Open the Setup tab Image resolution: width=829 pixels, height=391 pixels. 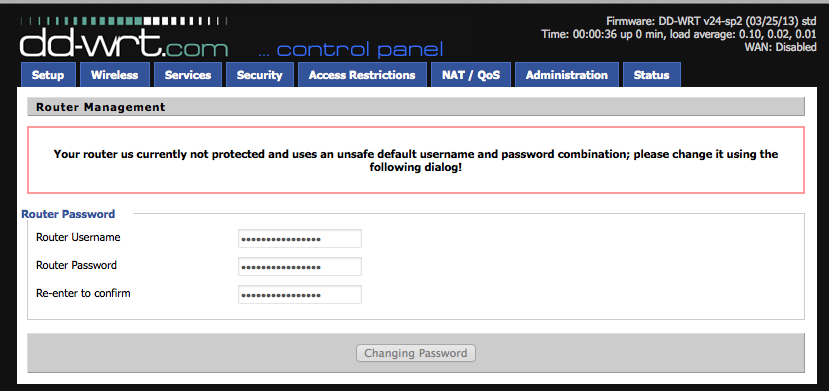[x=48, y=75]
